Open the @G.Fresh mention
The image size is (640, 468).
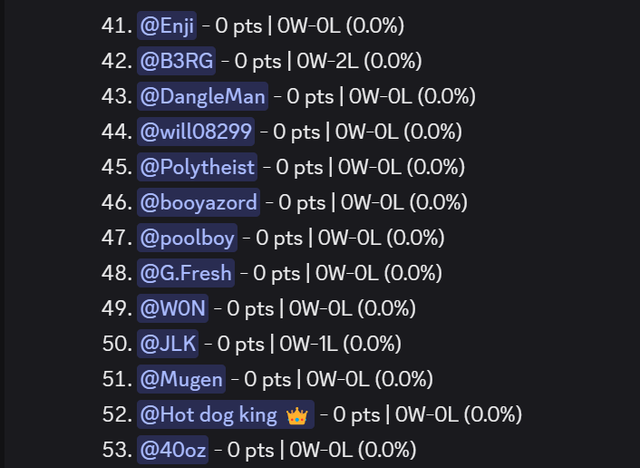[186, 273]
